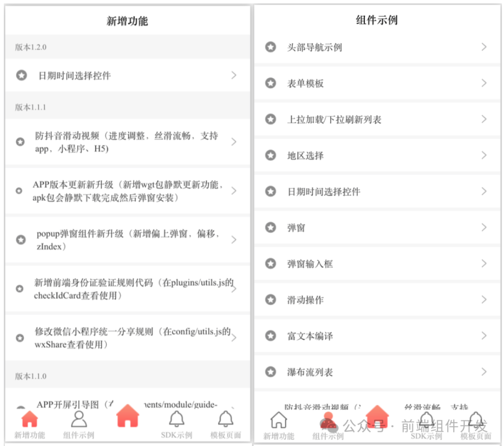Viewport: 504px width, 446px height.
Task: Tap 模板页面 bell icon on 新增功能 screen
Action: point(226,418)
